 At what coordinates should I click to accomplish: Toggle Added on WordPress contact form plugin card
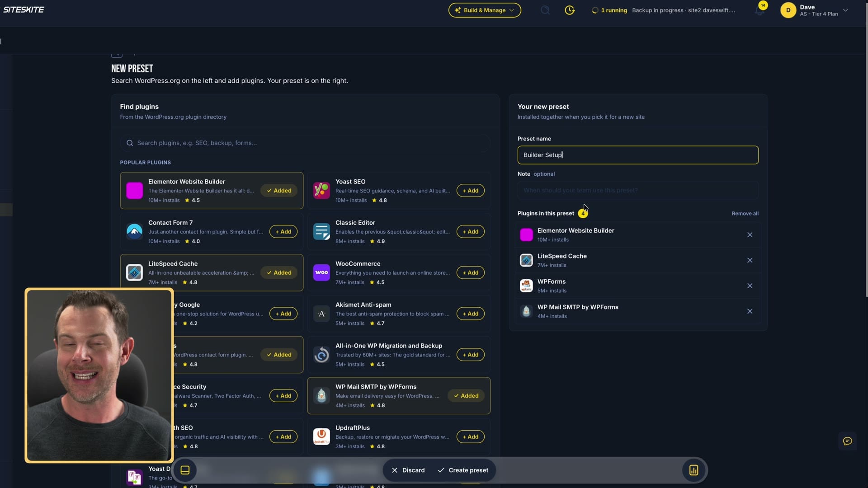coord(279,355)
